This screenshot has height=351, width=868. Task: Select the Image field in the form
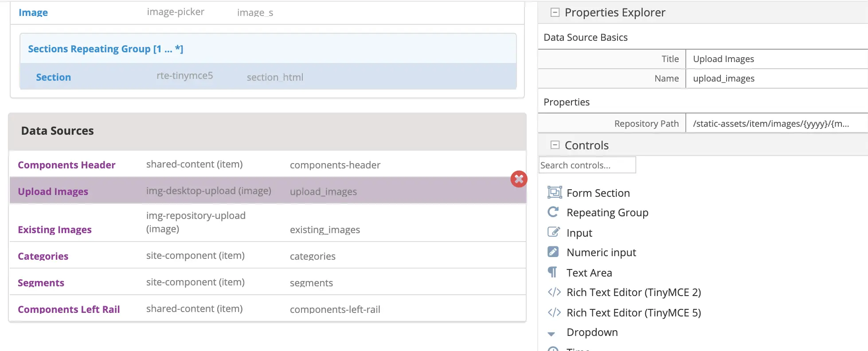coord(267,12)
